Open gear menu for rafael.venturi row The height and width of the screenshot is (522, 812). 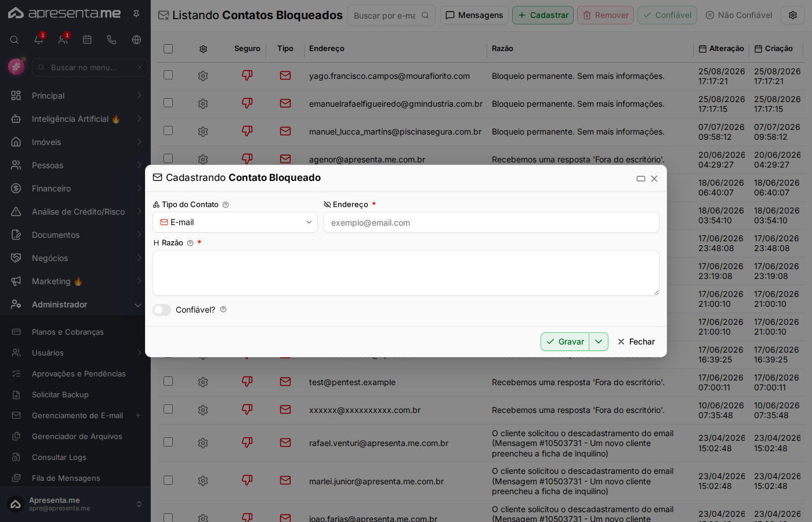(x=203, y=443)
